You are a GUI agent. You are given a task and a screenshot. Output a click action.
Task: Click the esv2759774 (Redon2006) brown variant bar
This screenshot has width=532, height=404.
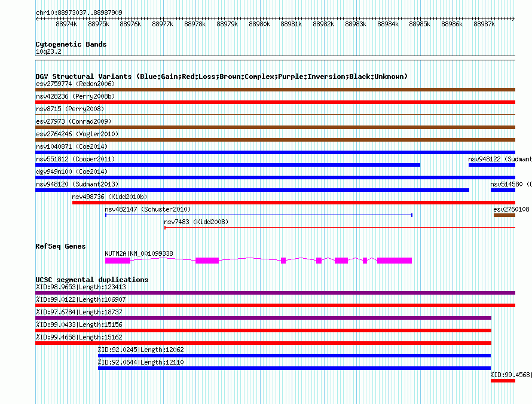[275, 90]
